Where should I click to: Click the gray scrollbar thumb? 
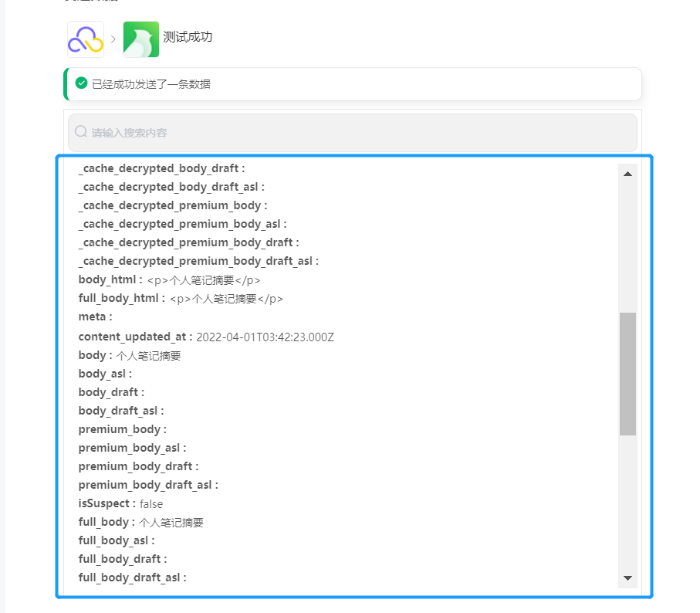[627, 374]
